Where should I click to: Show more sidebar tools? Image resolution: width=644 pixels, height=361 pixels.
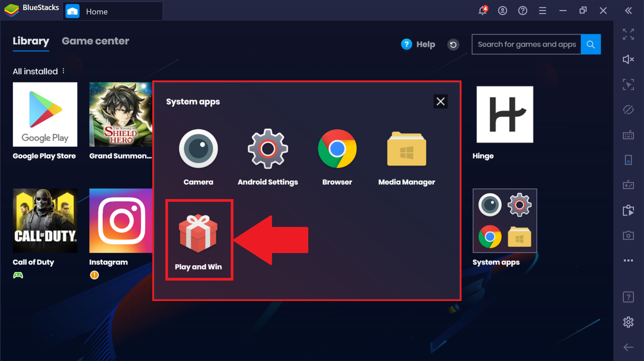coord(628,260)
